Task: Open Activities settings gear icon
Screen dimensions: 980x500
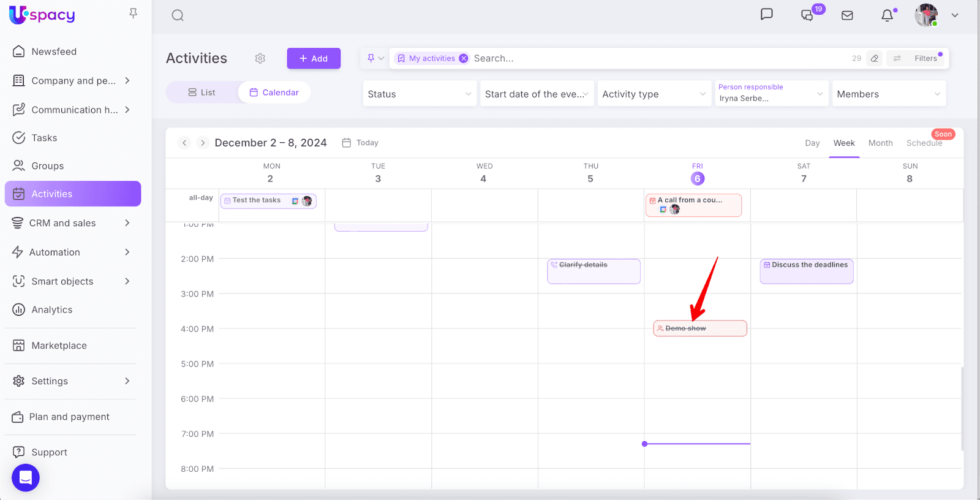Action: click(260, 58)
